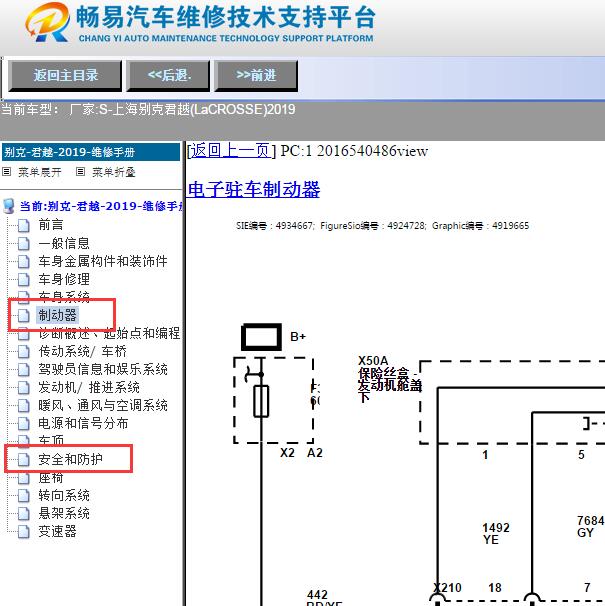Click the 1492 YE wire label

[496, 533]
